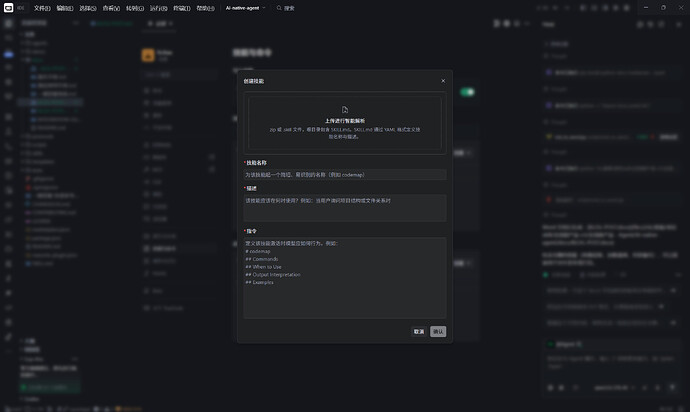Close the 创建技能 dialog with X
Screen dimensions: 690x412
pos(443,81)
